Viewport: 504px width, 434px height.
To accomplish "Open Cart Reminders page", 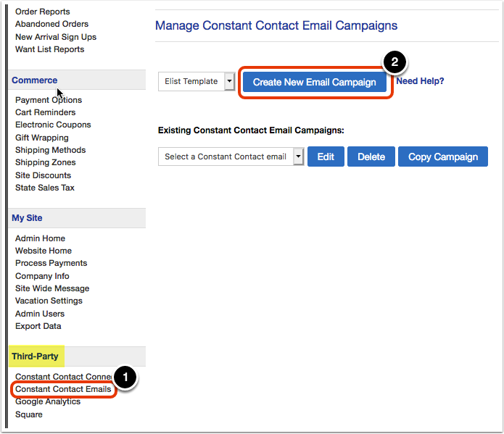I will [45, 112].
